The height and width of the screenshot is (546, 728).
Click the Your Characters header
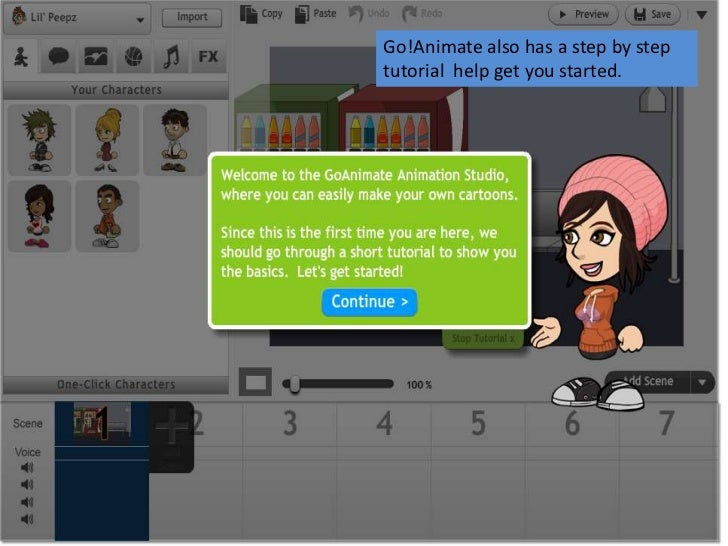click(116, 90)
